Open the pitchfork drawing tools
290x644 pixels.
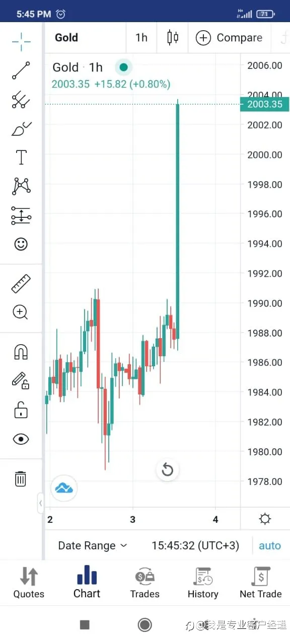21,100
